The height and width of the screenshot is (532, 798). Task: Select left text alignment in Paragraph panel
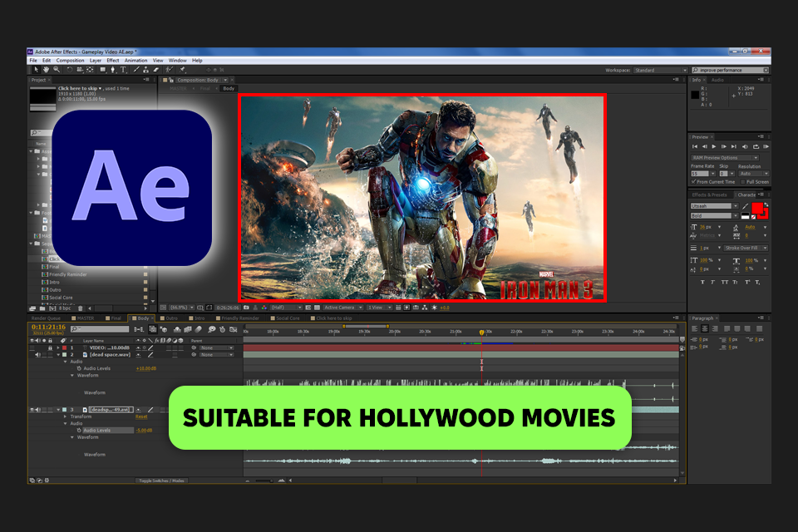tap(695, 329)
